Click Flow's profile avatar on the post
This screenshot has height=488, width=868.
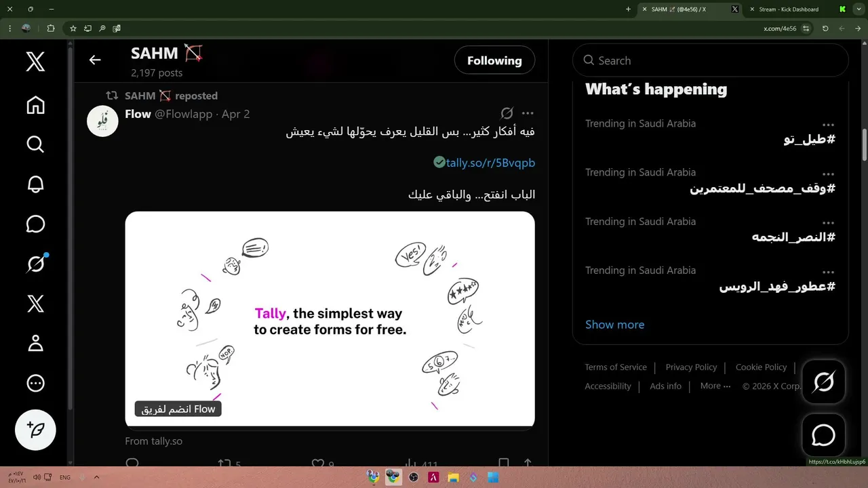pyautogui.click(x=102, y=121)
